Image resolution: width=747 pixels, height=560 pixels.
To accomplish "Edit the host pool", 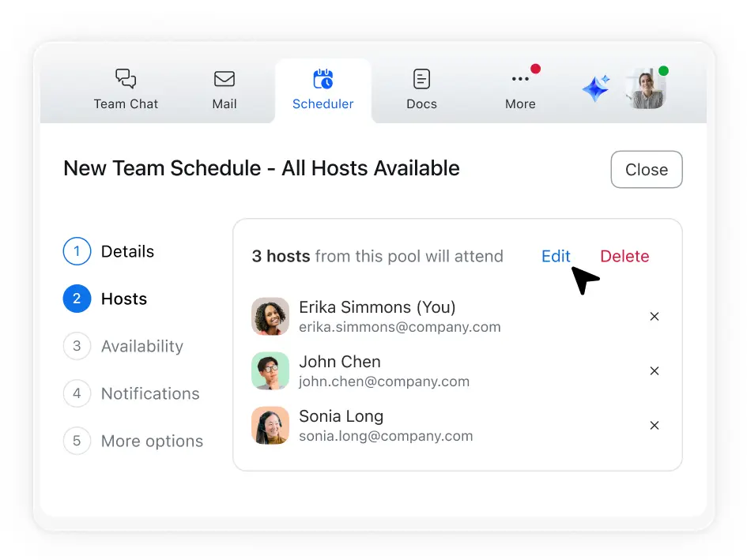I will pos(556,256).
